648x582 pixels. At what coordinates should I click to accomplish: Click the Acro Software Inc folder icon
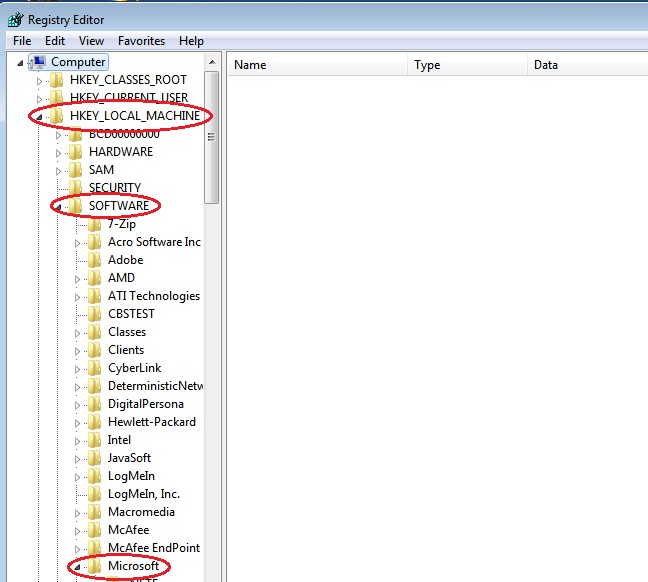(x=95, y=242)
